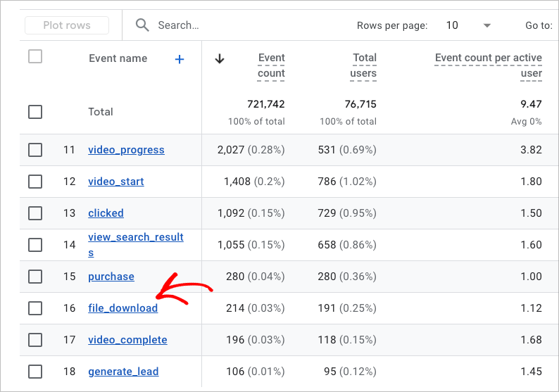Screen dimensions: 559x392
Task: Tick the select-all checkbox in header
Action: tap(35, 57)
